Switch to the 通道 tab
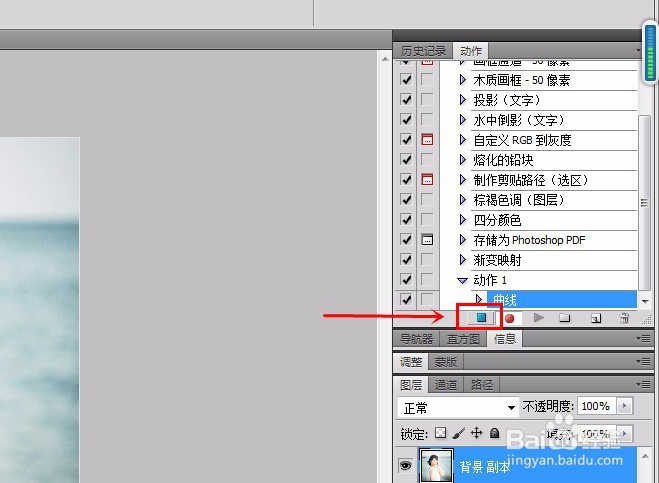This screenshot has height=483, width=659. click(446, 385)
